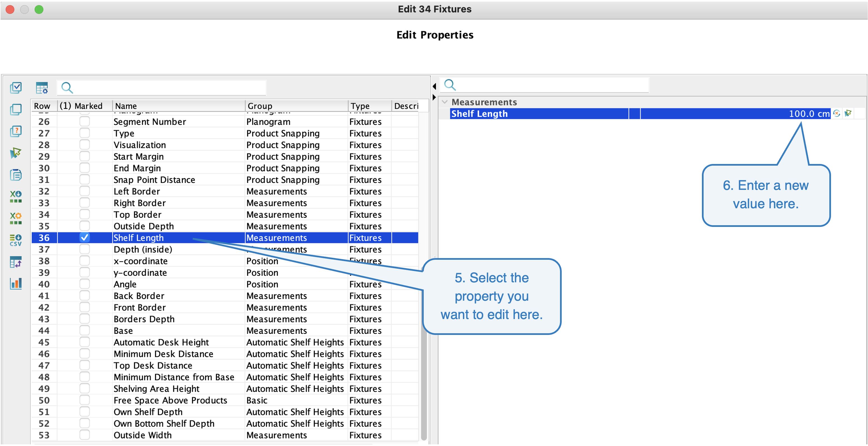The width and height of the screenshot is (868, 446).
Task: Select the Own Shelf Depth row
Action: coord(148,412)
